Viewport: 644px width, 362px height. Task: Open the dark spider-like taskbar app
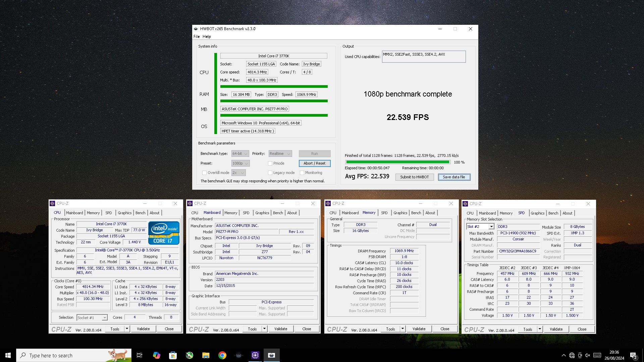click(x=239, y=355)
